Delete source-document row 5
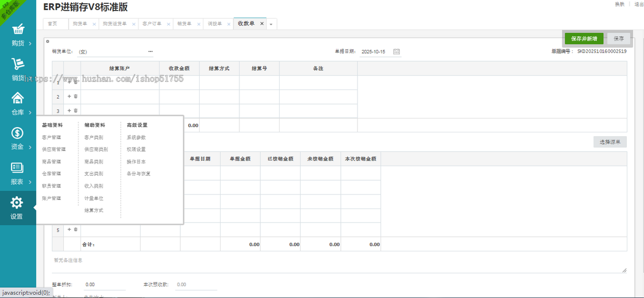The height and width of the screenshot is (298, 644). (76, 229)
